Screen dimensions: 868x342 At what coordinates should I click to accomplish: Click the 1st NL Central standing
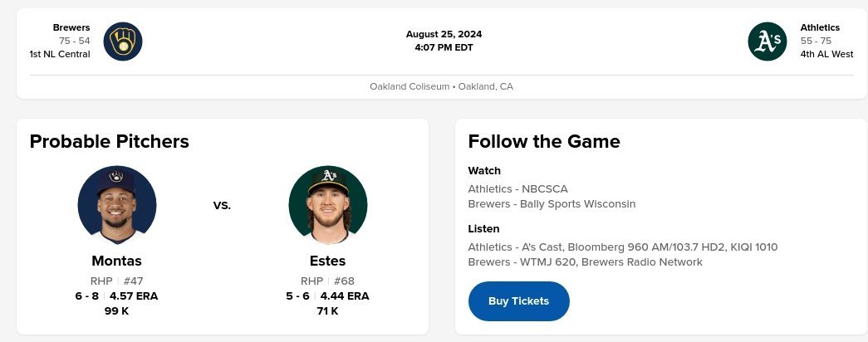60,54
